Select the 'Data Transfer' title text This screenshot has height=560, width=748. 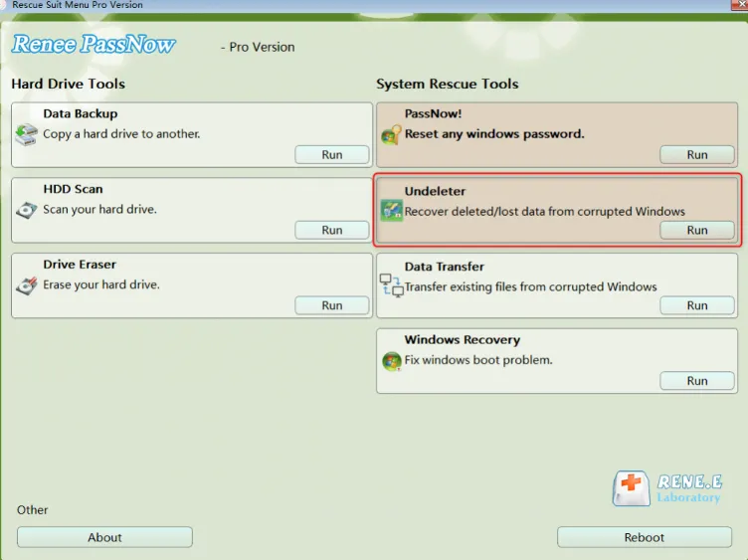(x=444, y=267)
